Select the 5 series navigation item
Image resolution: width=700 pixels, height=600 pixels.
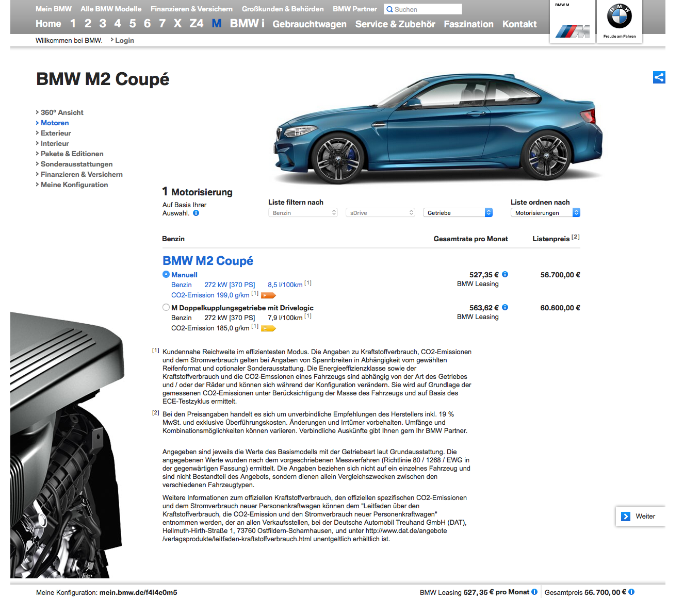133,24
